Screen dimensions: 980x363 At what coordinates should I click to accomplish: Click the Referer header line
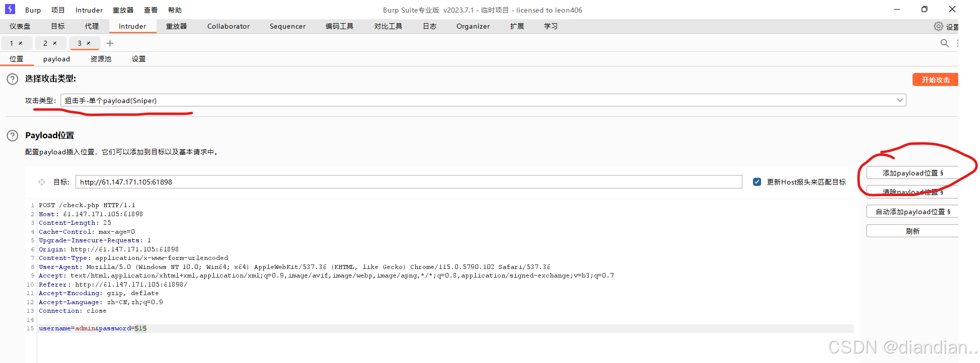click(113, 285)
